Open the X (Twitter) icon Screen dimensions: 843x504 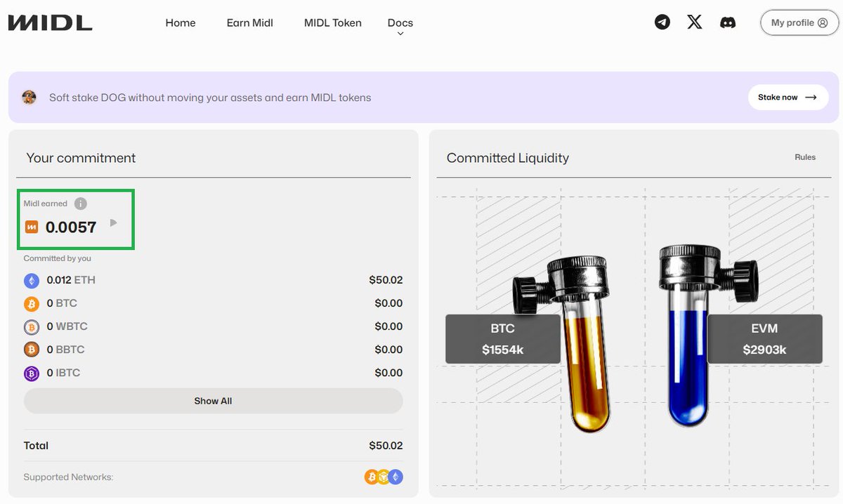pos(694,22)
